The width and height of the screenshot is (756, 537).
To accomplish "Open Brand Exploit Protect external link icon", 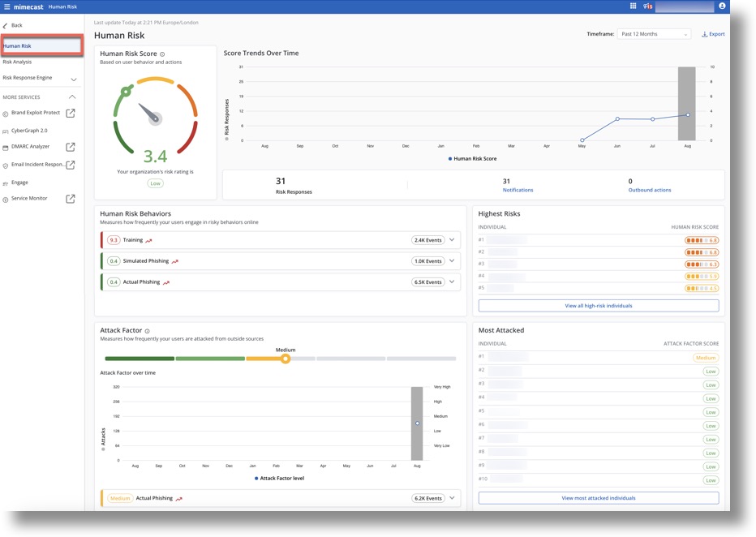I will (x=71, y=114).
